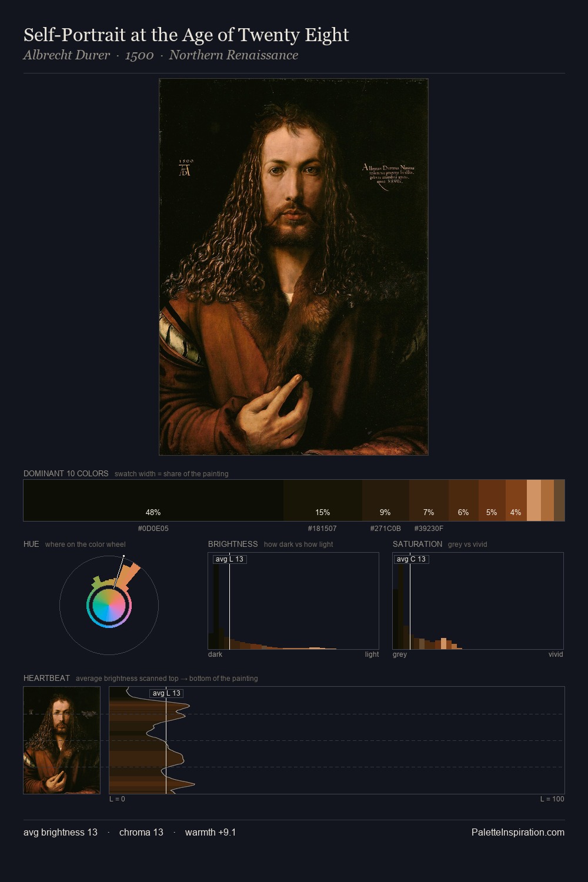Image resolution: width=588 pixels, height=882 pixels.
Task: Click the year "1500" in the subtitle
Action: click(x=139, y=55)
